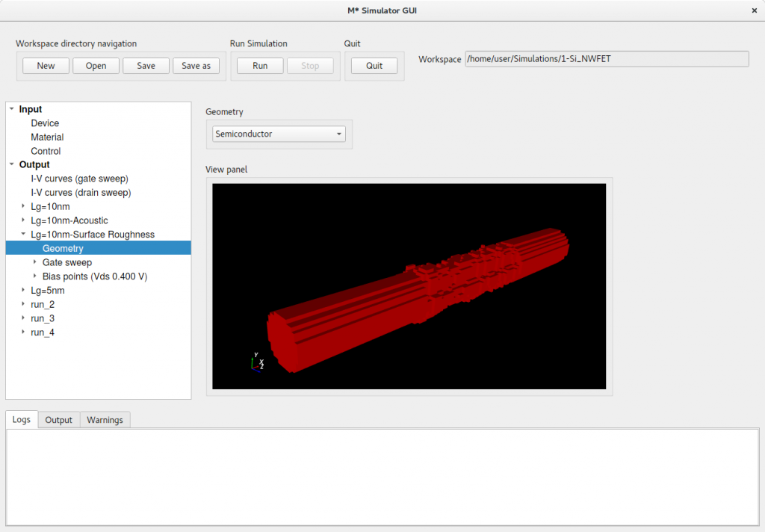Select Control under Input
Screen dimensions: 765x532
(x=46, y=151)
